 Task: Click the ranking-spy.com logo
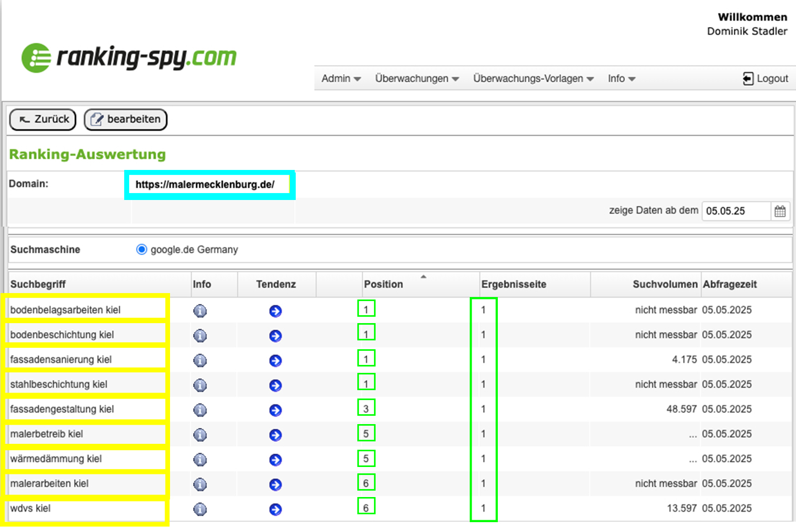pos(129,58)
